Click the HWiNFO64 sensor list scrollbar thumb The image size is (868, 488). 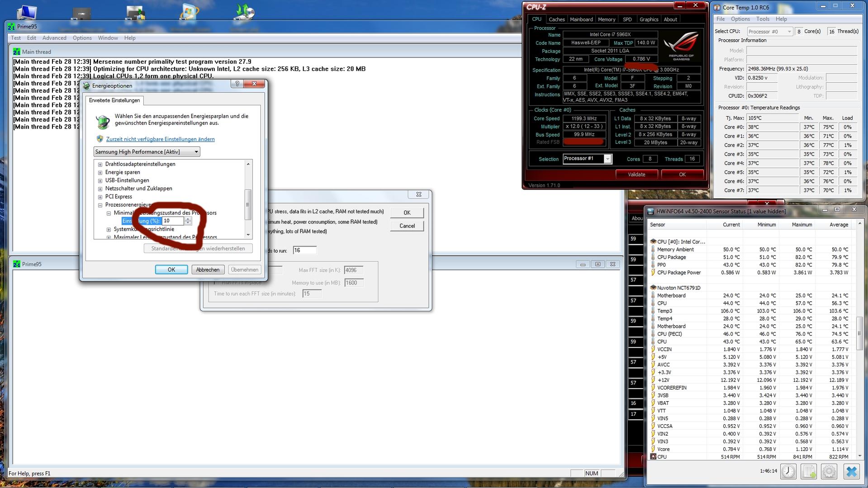pyautogui.click(x=859, y=333)
